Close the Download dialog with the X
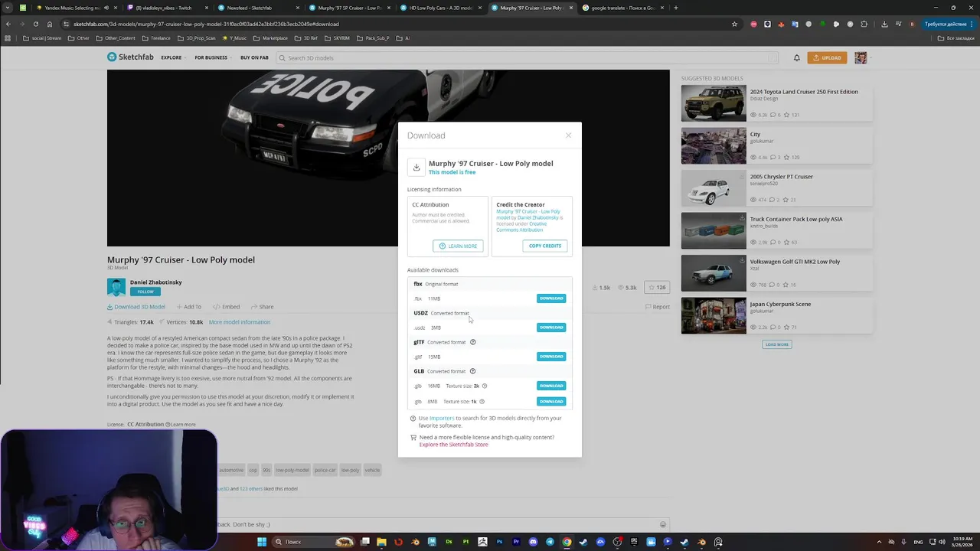The width and height of the screenshot is (980, 551). tap(568, 135)
